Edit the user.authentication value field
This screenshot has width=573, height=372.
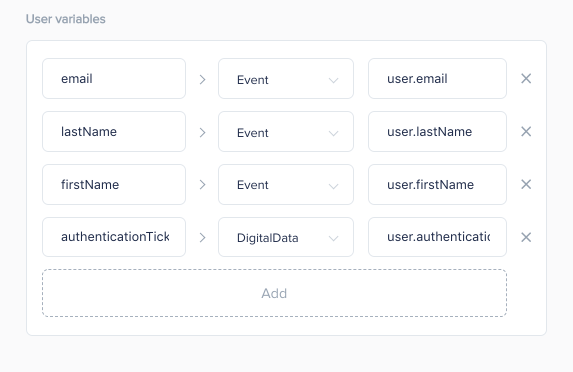click(437, 237)
